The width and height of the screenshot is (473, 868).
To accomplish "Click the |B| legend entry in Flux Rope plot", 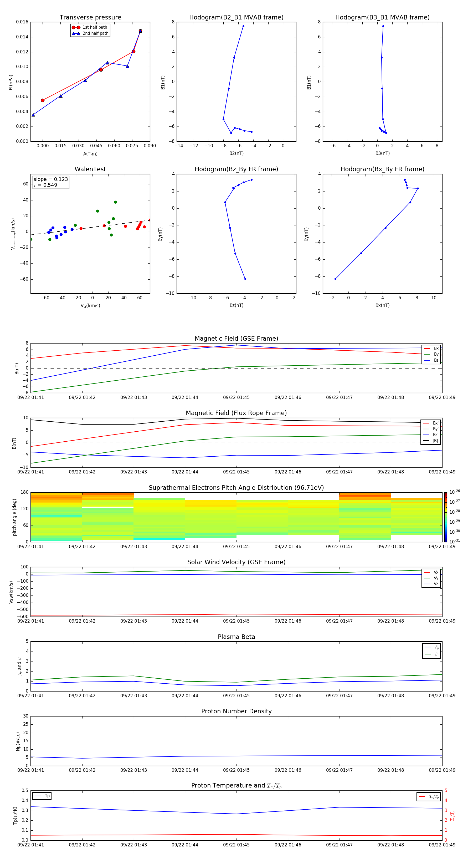I will [431, 441].
